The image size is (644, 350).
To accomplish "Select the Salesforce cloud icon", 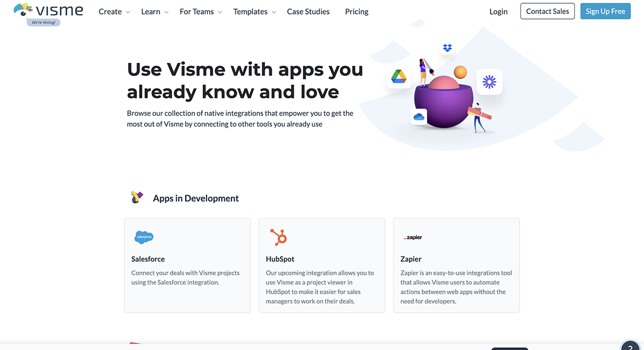I will click(x=144, y=237).
